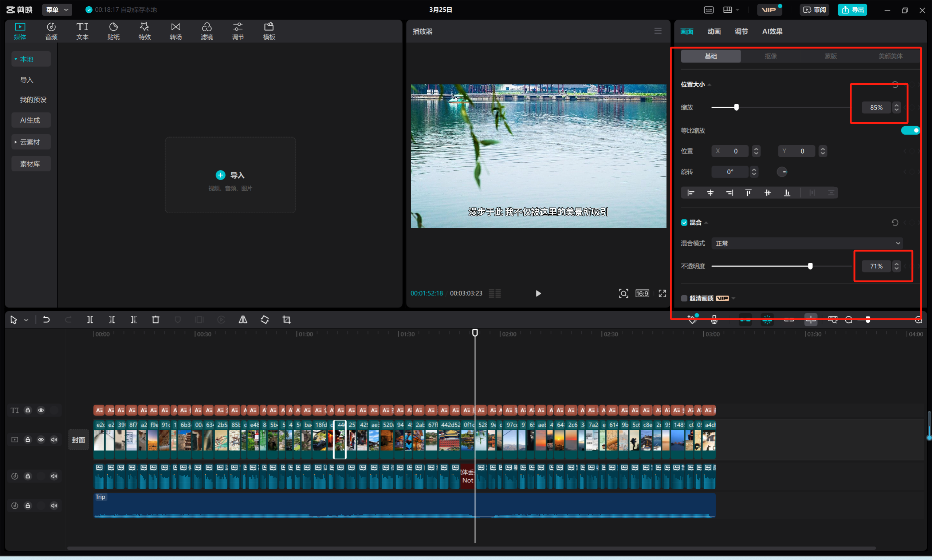
Task: Open the 贴纸 stickers panel
Action: [x=113, y=31]
